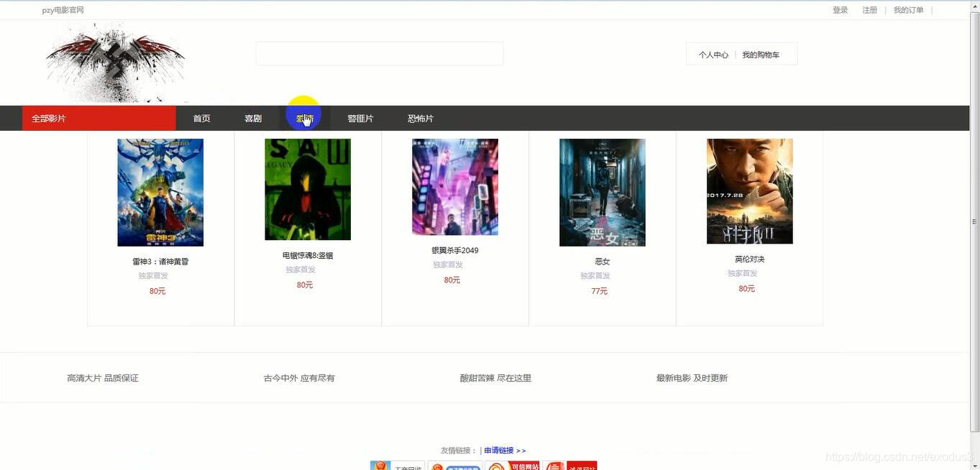
Task: Click the 恶女 title text
Action: click(x=603, y=262)
